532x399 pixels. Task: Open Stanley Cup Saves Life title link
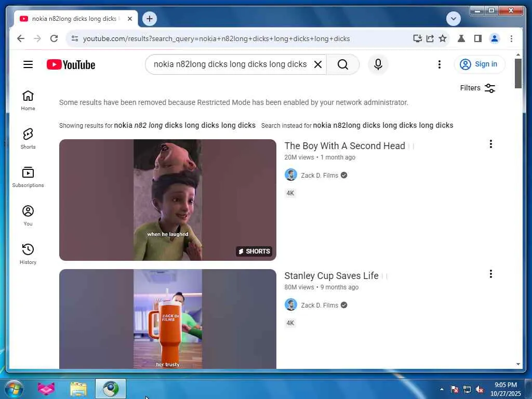[331, 276]
